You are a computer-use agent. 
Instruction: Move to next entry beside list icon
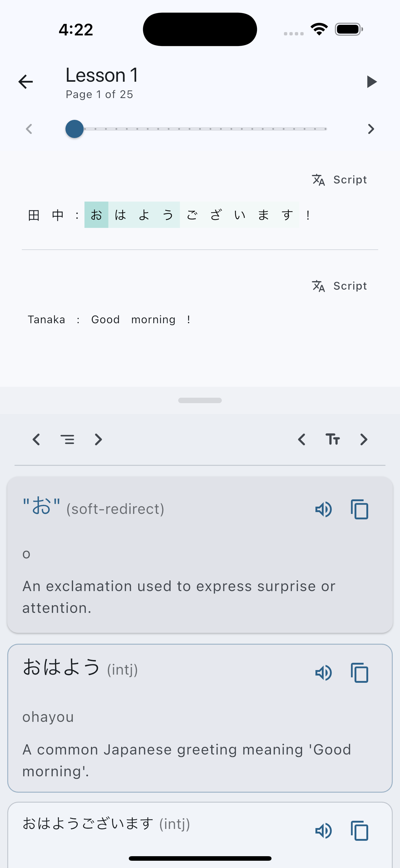[98, 439]
